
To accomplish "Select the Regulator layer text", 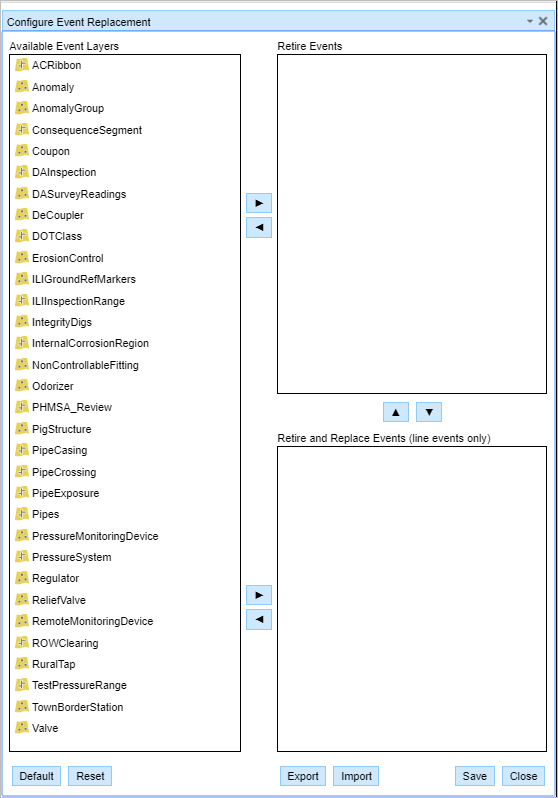I will 55,578.
